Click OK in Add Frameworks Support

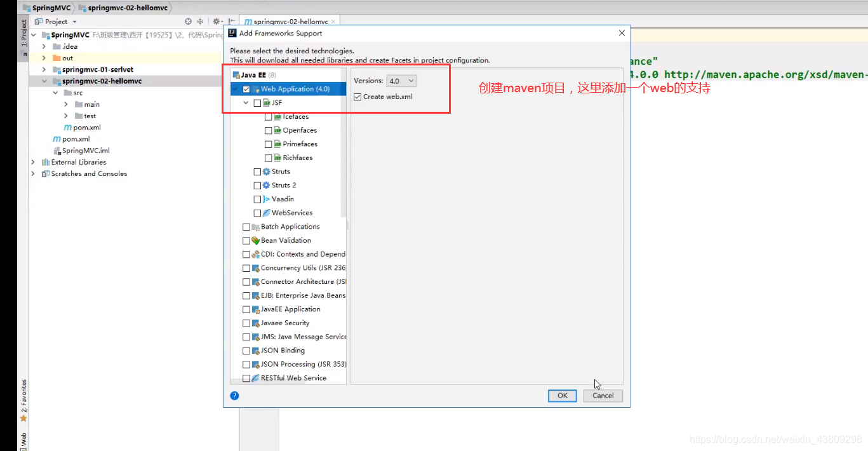pyautogui.click(x=562, y=395)
